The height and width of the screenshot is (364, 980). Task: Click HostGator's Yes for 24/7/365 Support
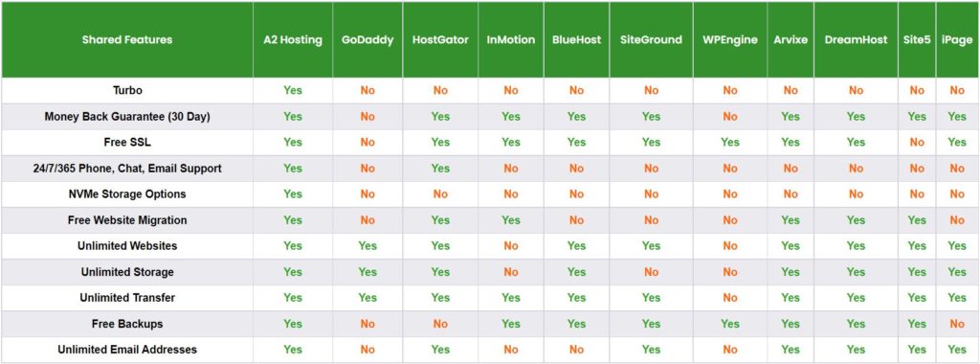440,169
